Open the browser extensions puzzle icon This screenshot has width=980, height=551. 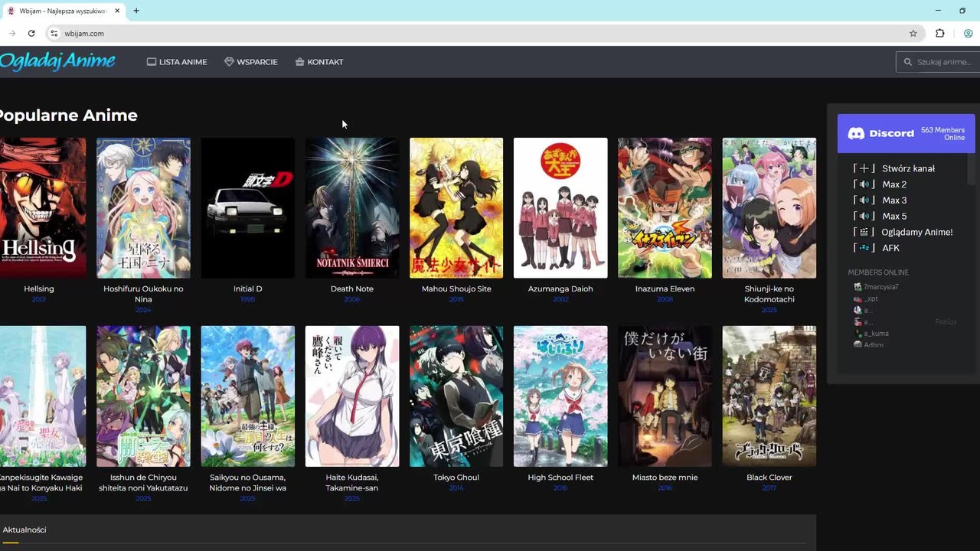point(940,34)
